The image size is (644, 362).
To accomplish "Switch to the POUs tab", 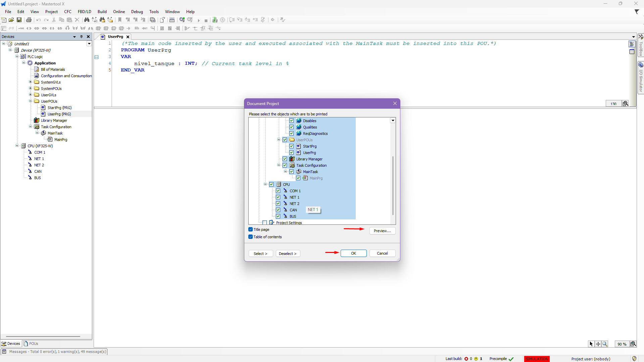I will [31, 344].
